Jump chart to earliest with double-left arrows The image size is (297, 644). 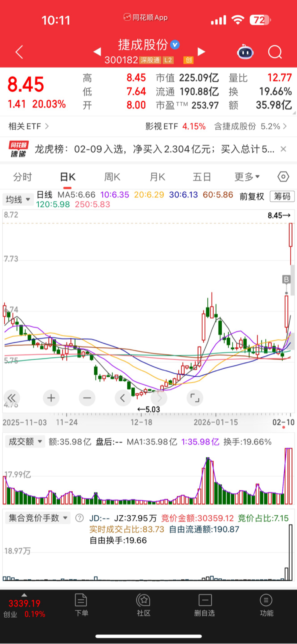coord(12,398)
